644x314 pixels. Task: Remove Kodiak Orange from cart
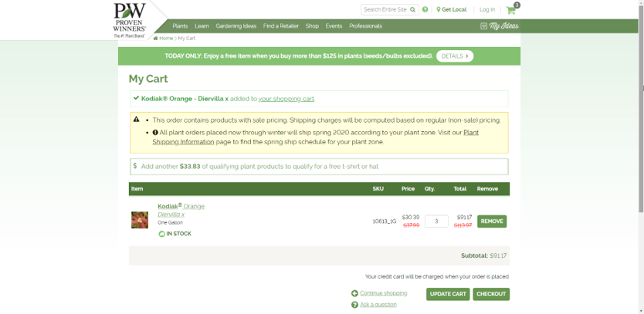coord(492,221)
